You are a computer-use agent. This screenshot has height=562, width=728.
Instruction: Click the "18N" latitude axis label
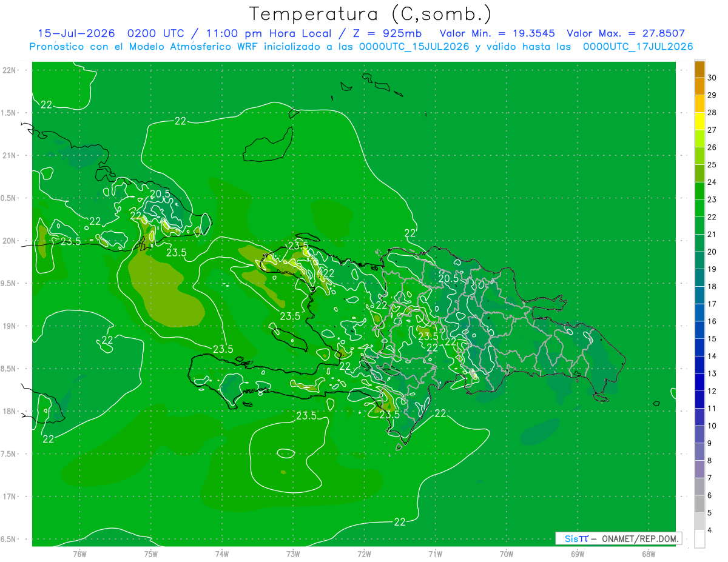(8, 411)
